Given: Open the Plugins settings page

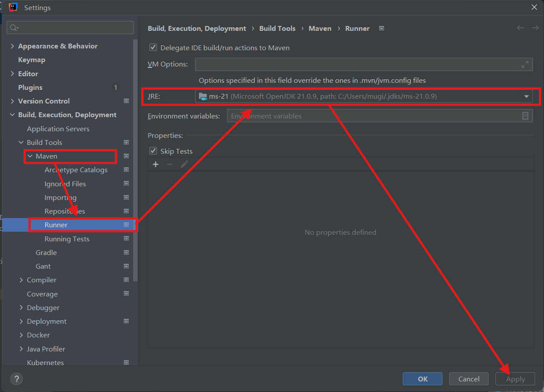Looking at the screenshot, I should coord(30,87).
